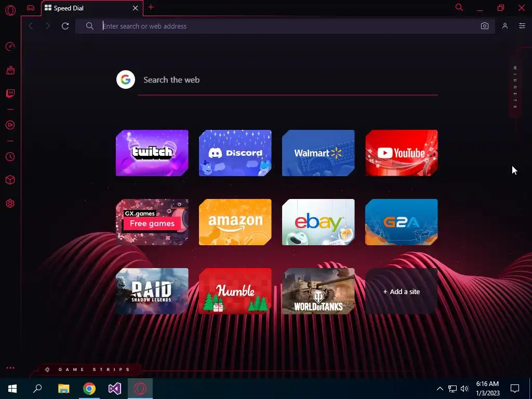
Task: Open RAID Shadow Legends tile
Action: 152,291
